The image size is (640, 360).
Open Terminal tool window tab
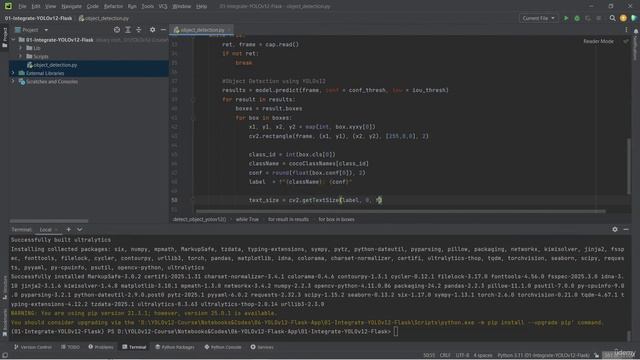coord(134,347)
